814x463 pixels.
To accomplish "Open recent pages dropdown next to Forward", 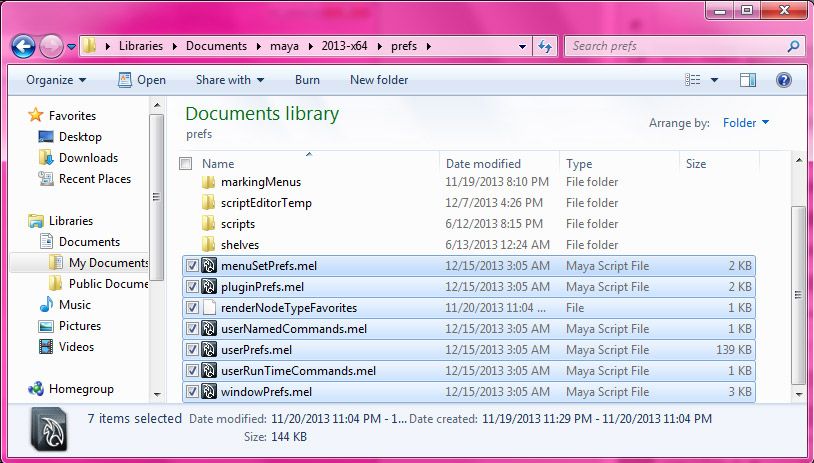I will click(x=71, y=47).
